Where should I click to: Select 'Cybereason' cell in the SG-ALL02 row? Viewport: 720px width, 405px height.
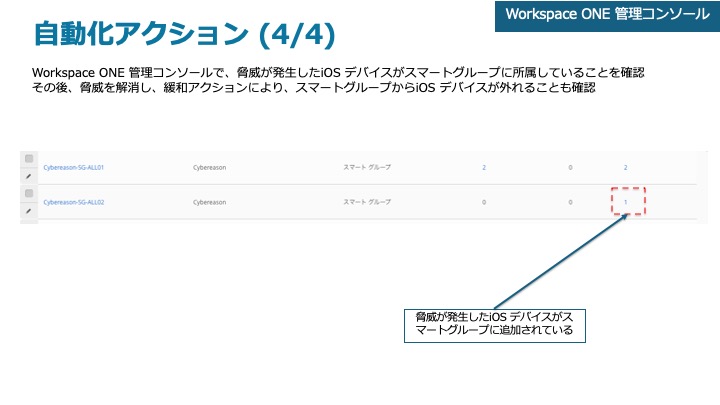click(x=209, y=202)
